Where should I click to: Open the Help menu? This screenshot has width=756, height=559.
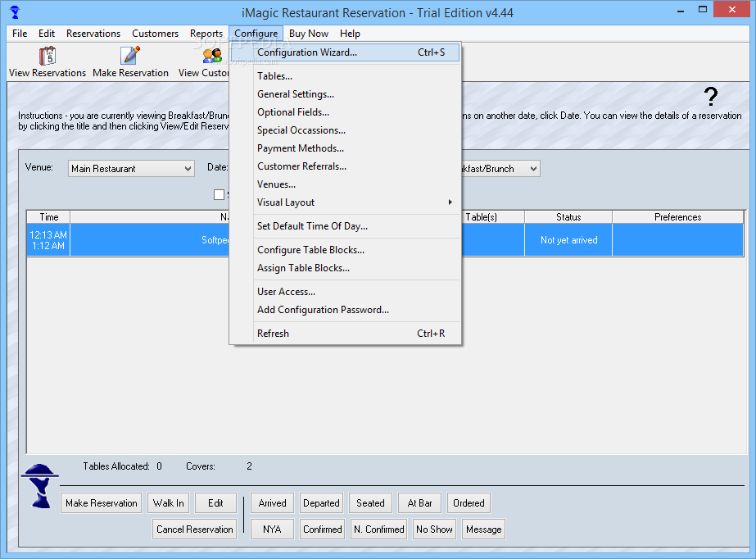click(x=350, y=34)
